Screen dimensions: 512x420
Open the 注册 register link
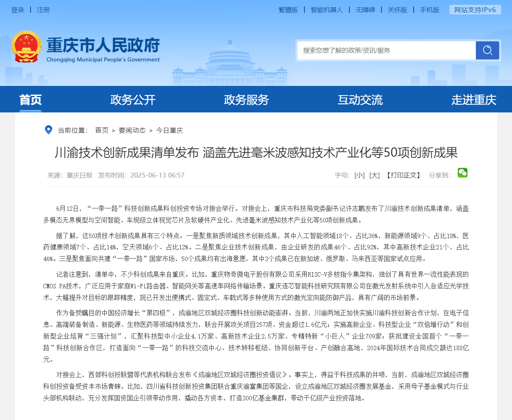click(43, 10)
